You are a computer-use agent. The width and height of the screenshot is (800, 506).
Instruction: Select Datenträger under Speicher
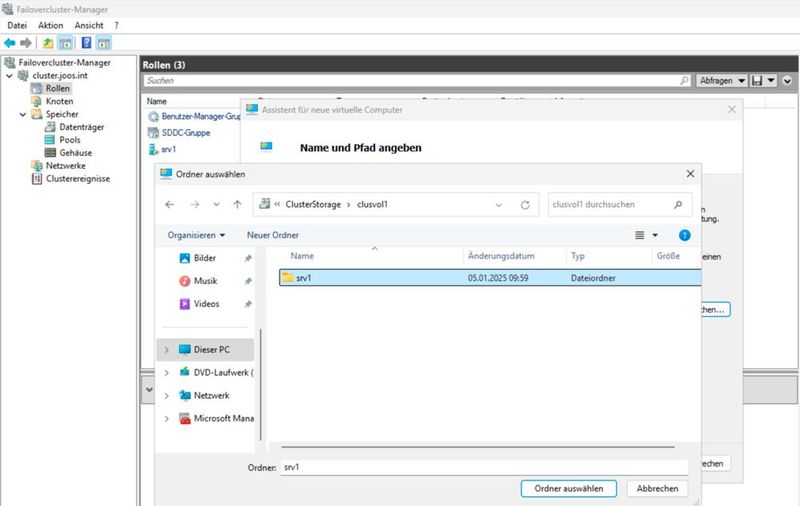point(82,127)
